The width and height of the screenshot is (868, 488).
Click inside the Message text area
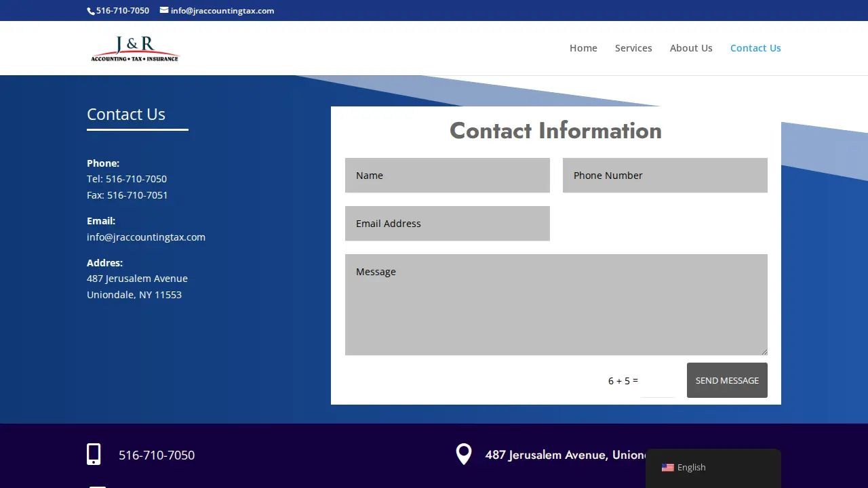pyautogui.click(x=556, y=305)
